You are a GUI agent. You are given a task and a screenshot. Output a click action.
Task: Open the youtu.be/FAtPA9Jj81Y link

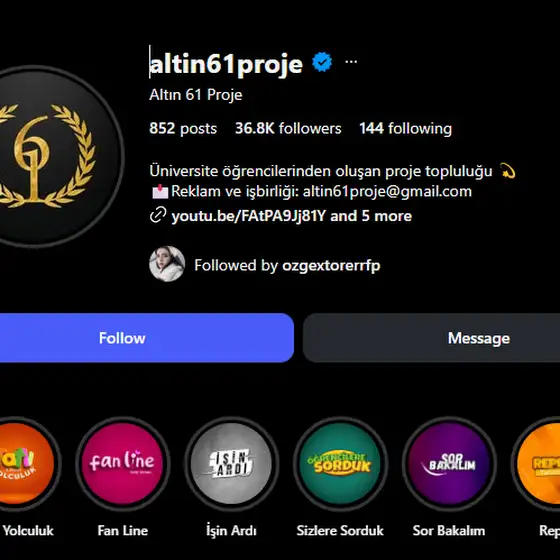click(x=249, y=216)
